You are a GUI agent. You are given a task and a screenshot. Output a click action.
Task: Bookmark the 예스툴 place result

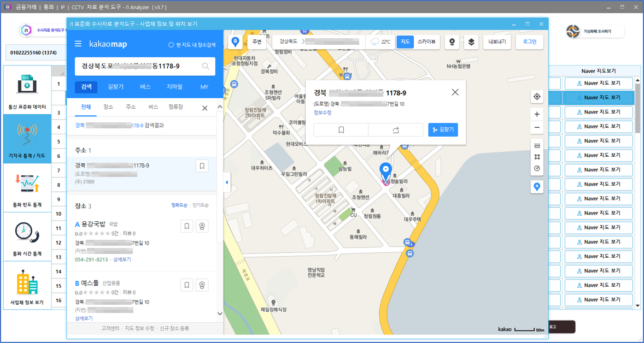pos(187,285)
